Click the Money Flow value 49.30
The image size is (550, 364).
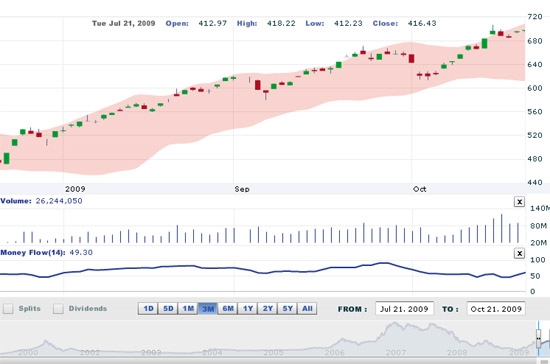[x=81, y=252]
